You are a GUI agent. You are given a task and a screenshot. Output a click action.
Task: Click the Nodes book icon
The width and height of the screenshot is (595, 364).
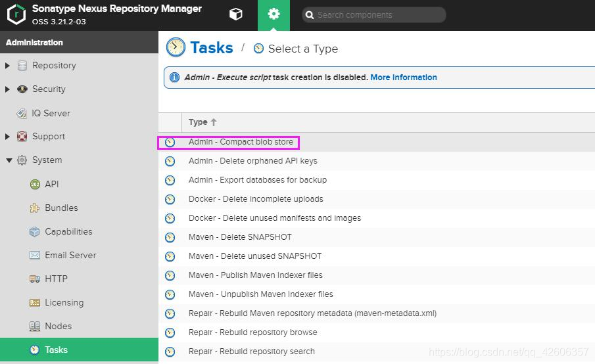35,326
